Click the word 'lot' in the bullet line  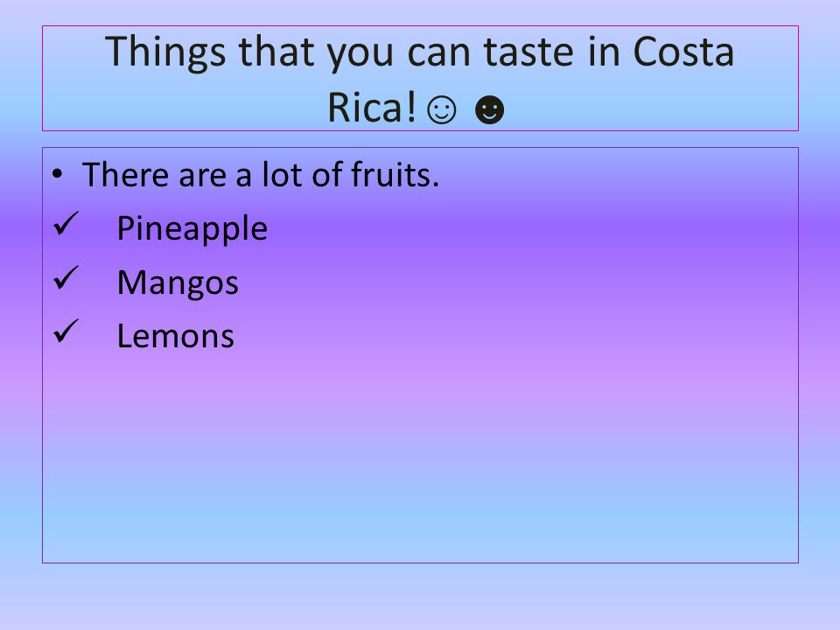coord(281,175)
